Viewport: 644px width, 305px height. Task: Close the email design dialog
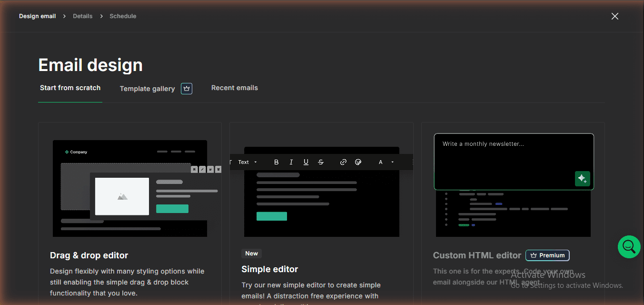pos(615,16)
